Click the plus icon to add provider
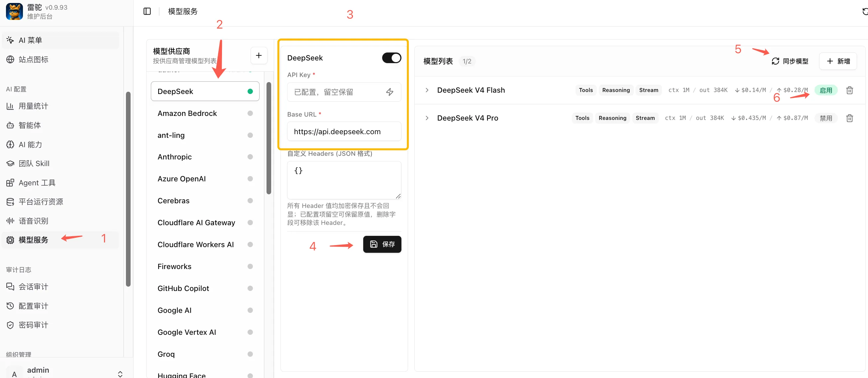 pos(259,55)
